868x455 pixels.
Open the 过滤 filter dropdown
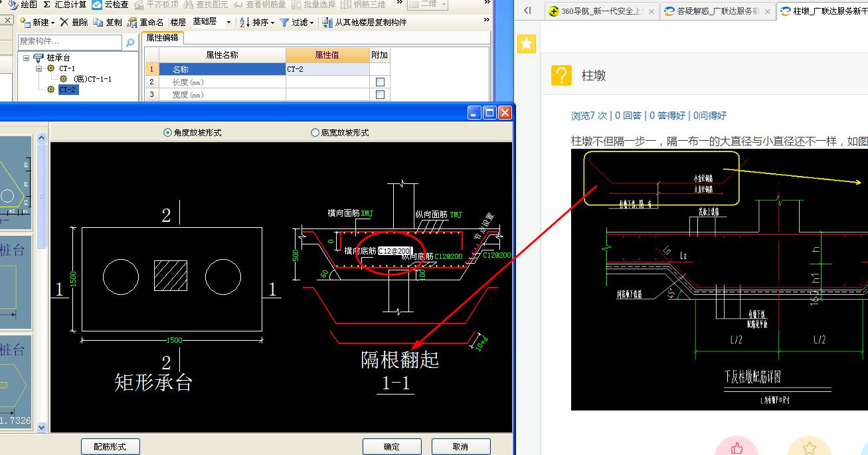point(297,22)
